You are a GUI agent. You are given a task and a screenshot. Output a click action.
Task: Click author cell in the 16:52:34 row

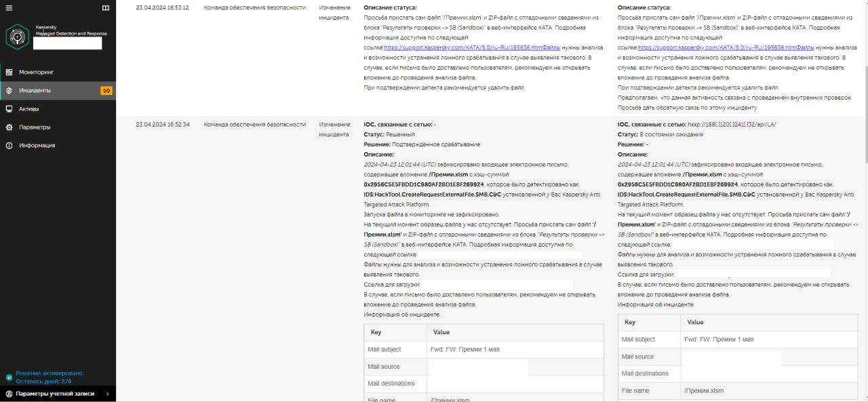[255, 125]
